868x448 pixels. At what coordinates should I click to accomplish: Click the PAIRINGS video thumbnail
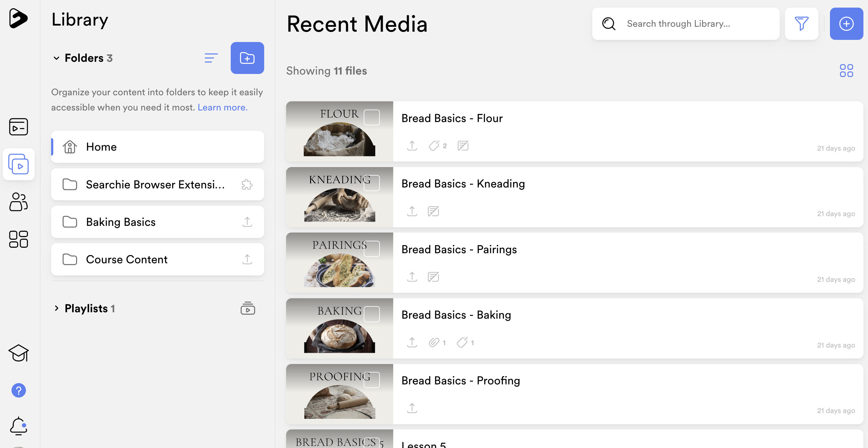coord(339,263)
